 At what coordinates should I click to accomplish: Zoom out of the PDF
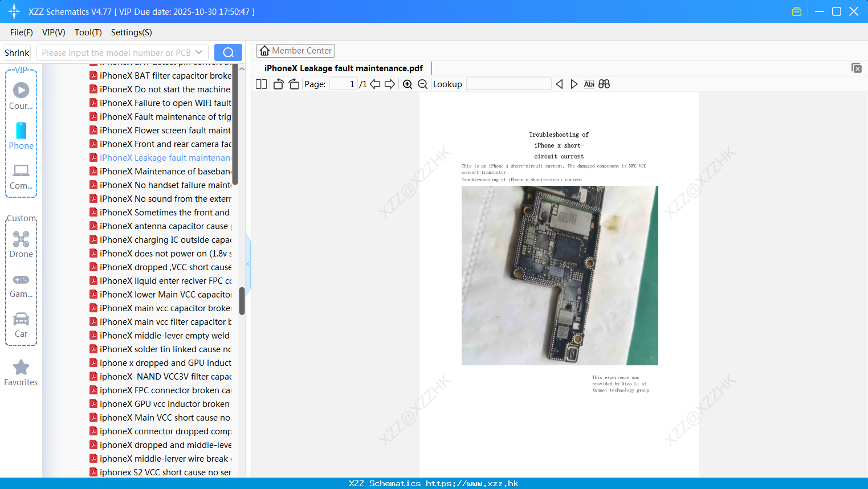pyautogui.click(x=422, y=84)
